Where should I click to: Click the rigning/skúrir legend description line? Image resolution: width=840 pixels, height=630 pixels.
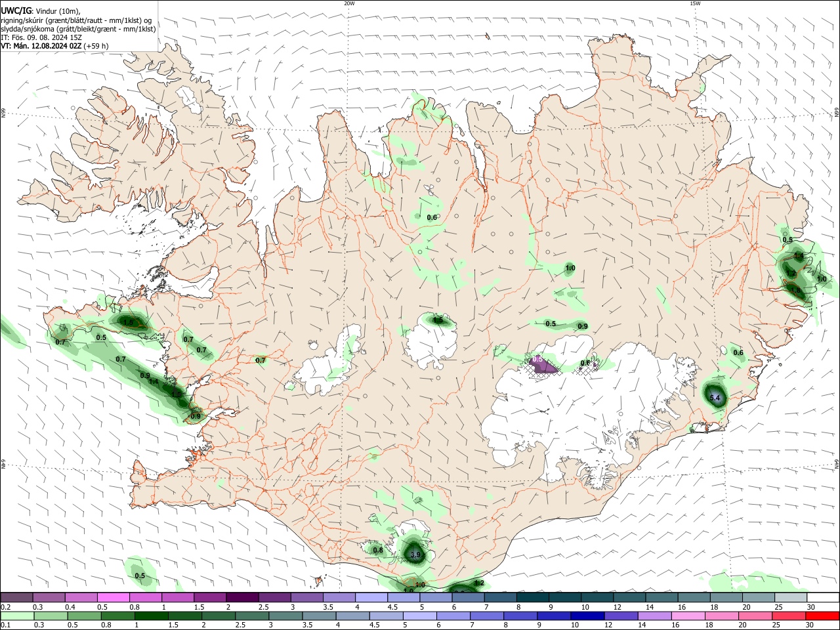click(76, 20)
